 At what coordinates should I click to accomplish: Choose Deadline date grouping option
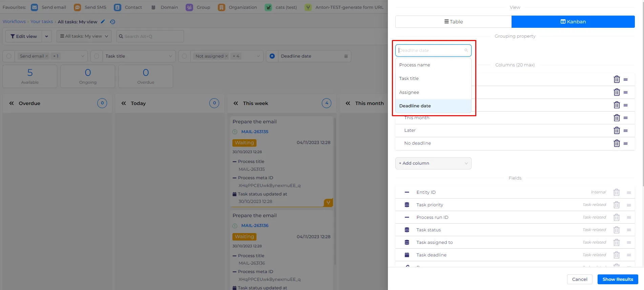tap(433, 106)
